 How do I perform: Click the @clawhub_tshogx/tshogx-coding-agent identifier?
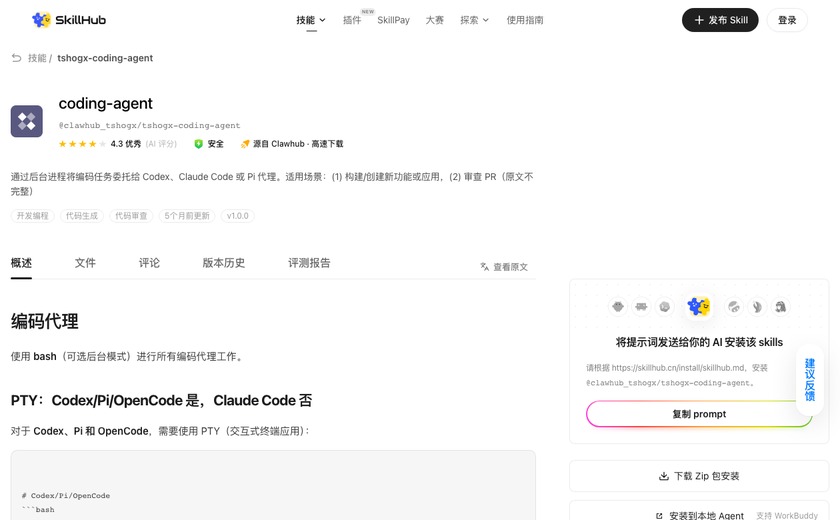click(149, 125)
